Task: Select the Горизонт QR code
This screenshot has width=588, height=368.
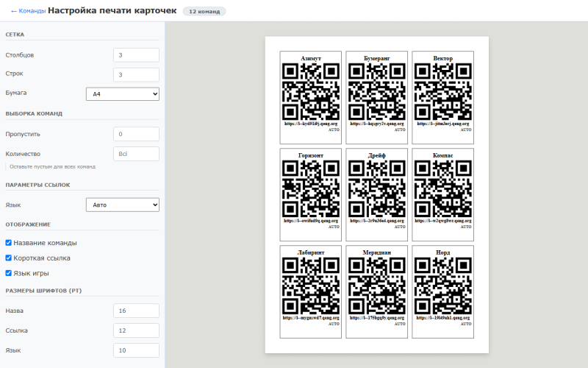Action: point(311,189)
